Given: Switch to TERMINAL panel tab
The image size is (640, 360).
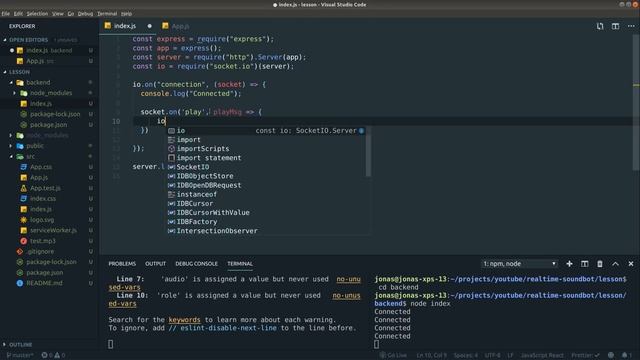Looking at the screenshot, I should (240, 264).
